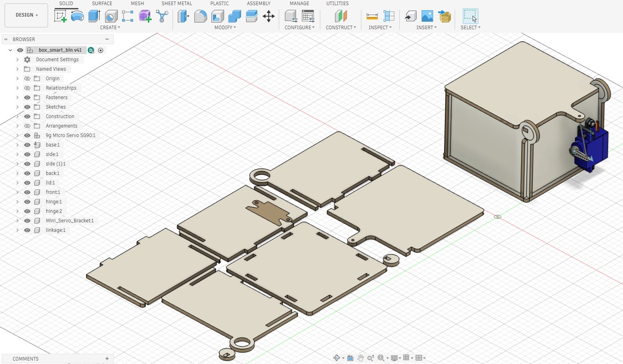Select the Move/Copy arrows tool
This screenshot has height=364, width=623.
(269, 16)
